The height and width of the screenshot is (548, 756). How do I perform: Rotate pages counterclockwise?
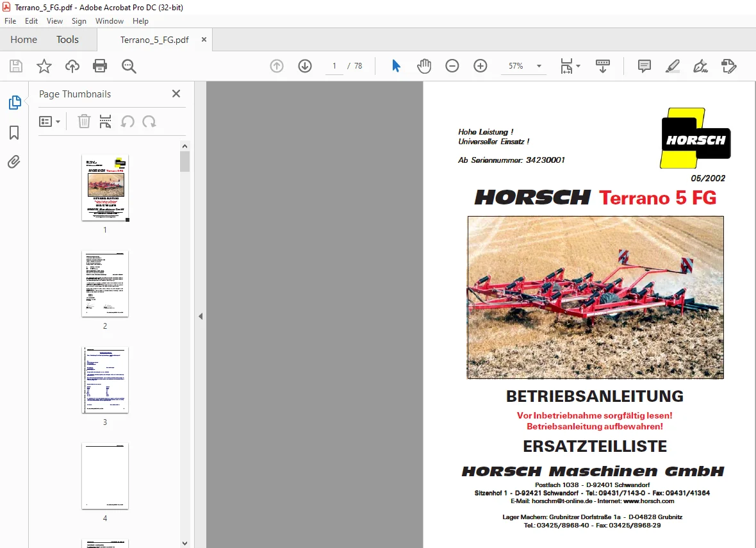click(x=127, y=122)
